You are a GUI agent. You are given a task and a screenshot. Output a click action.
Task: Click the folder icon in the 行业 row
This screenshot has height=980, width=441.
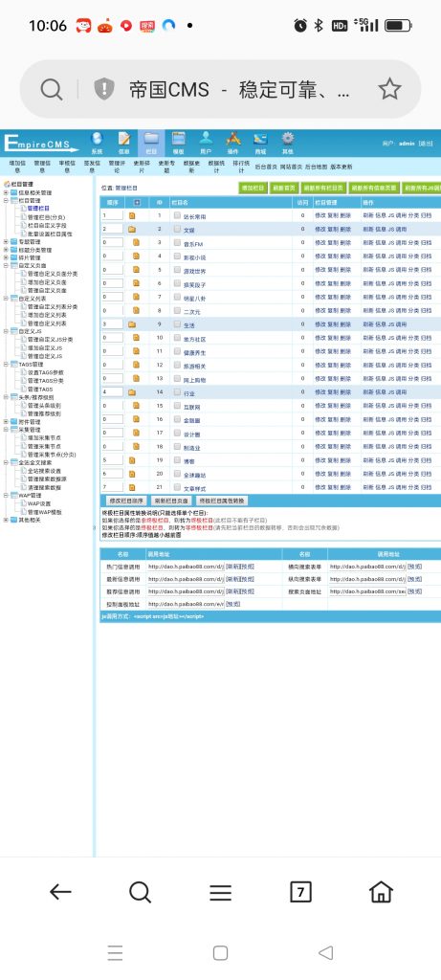click(132, 392)
